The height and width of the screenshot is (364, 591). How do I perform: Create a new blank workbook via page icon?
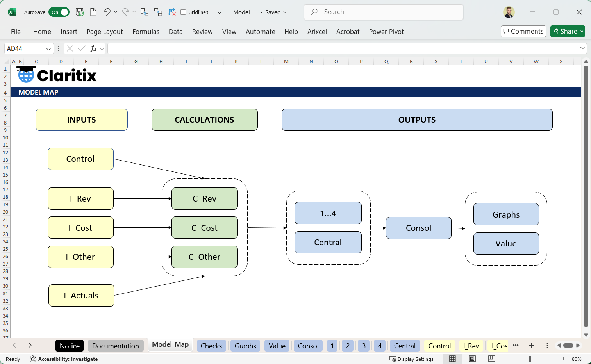point(93,12)
